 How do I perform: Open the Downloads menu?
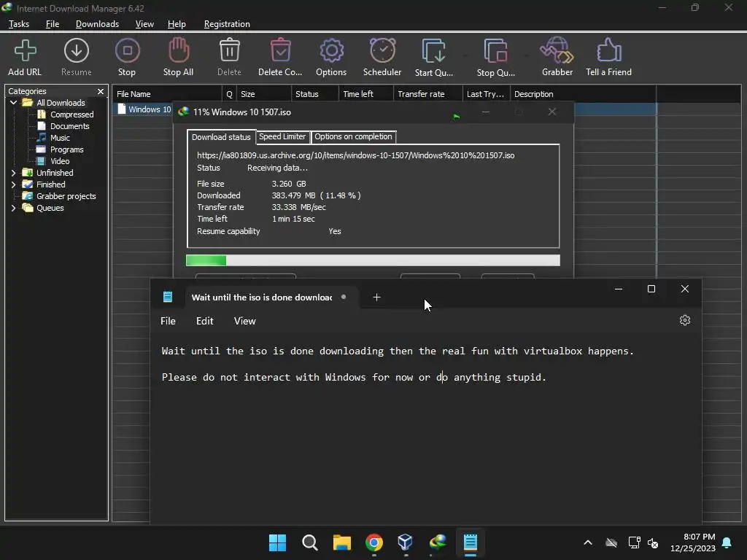[x=97, y=24]
